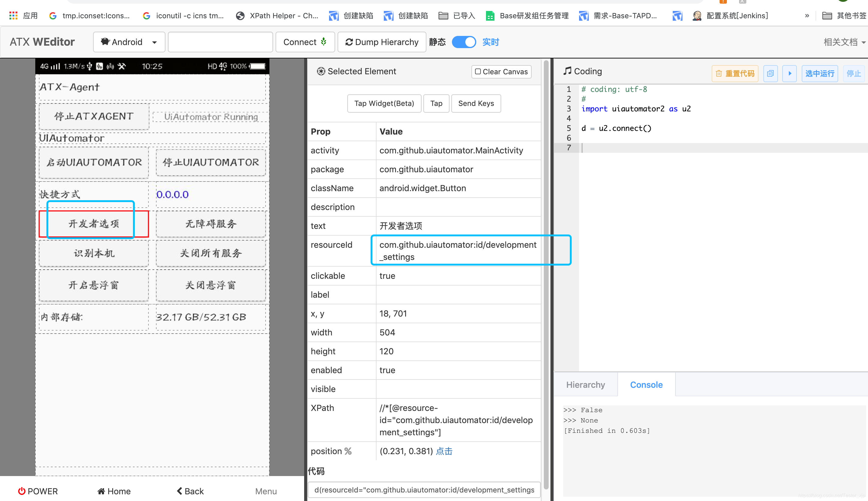Viewport: 868px width, 501px height.
Task: Click the copy code icon in Coding panel
Action: (770, 73)
